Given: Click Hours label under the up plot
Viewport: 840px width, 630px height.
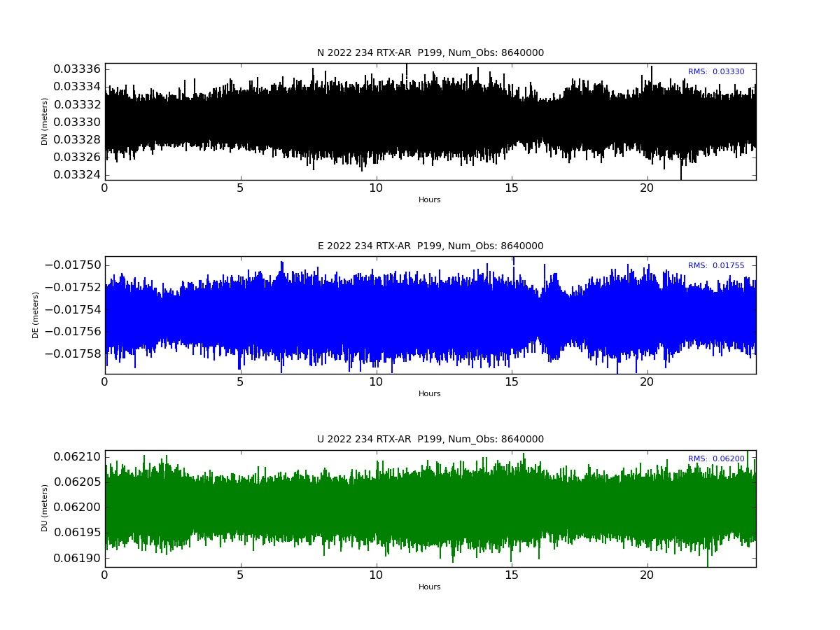Looking at the screenshot, I should (x=430, y=587).
